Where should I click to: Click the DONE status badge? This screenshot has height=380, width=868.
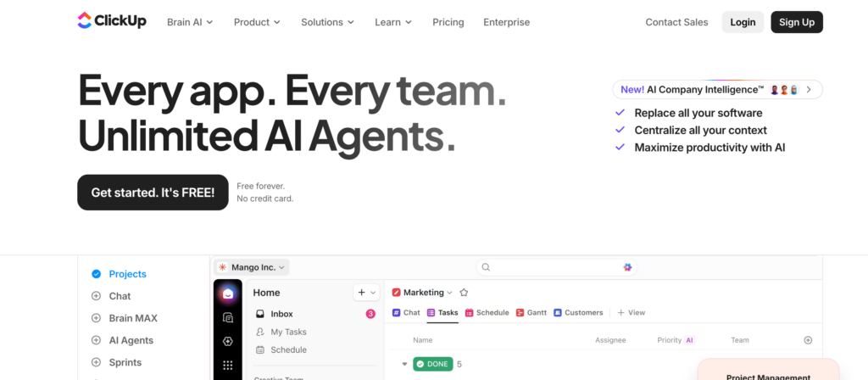coord(433,365)
